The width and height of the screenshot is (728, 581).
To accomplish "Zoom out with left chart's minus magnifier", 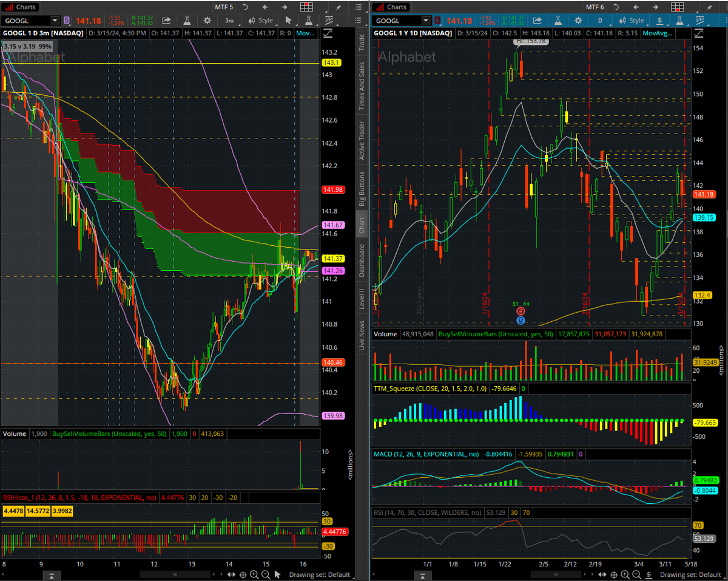I will pos(266,574).
